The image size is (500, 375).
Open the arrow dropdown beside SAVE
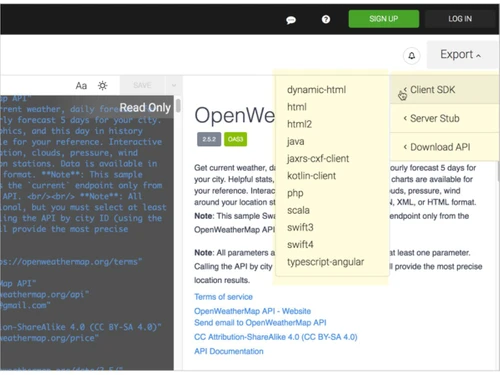pos(174,85)
